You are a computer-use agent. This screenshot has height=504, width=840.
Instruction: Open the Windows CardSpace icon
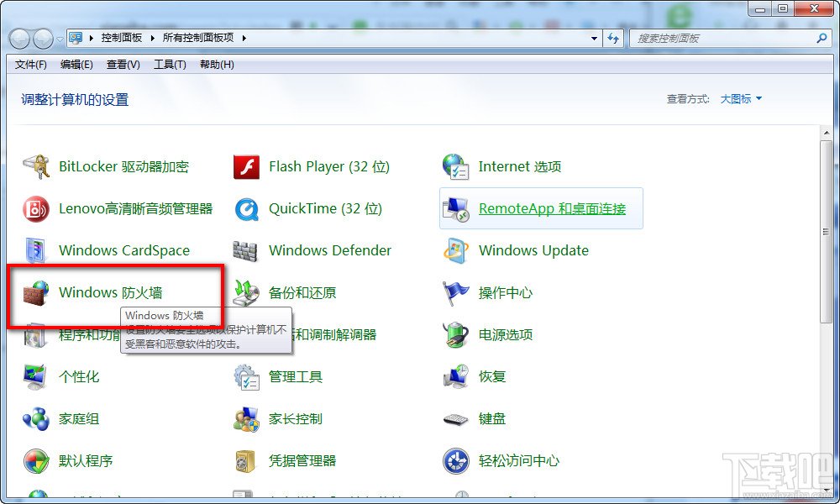tap(36, 250)
